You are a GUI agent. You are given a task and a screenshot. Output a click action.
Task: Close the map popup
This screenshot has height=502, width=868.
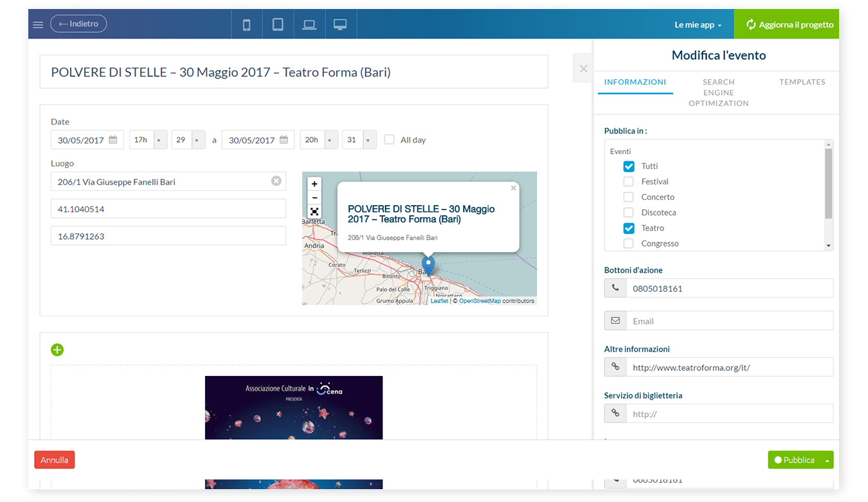point(513,188)
